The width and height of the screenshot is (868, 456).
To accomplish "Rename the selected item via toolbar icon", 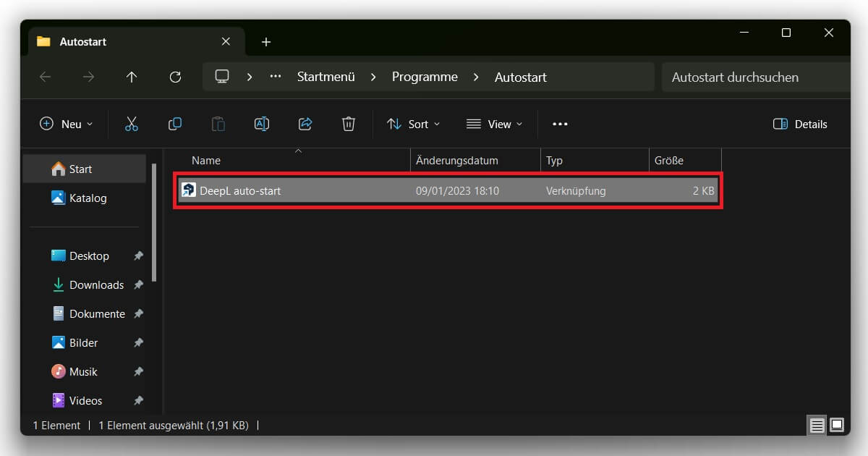I will pos(261,124).
